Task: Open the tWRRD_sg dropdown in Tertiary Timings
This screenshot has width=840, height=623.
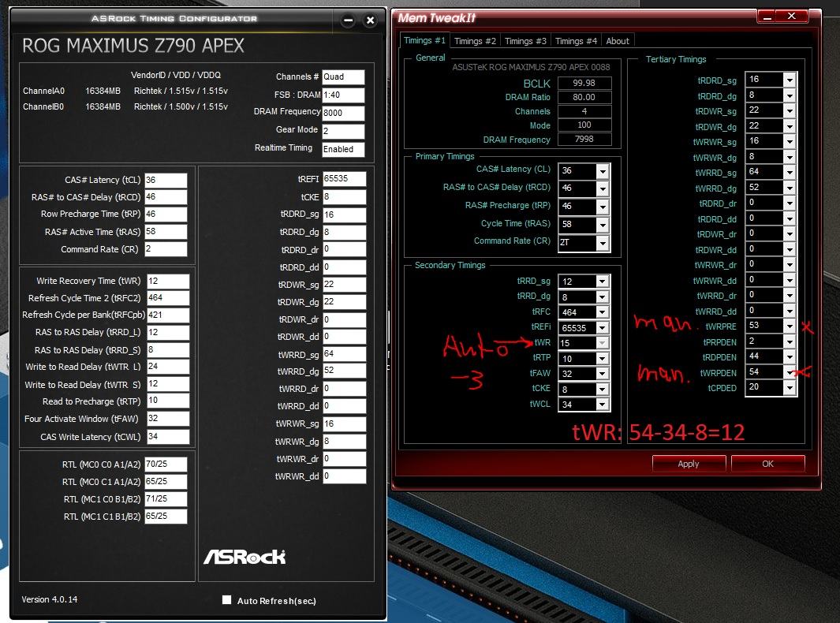Action: (x=790, y=172)
